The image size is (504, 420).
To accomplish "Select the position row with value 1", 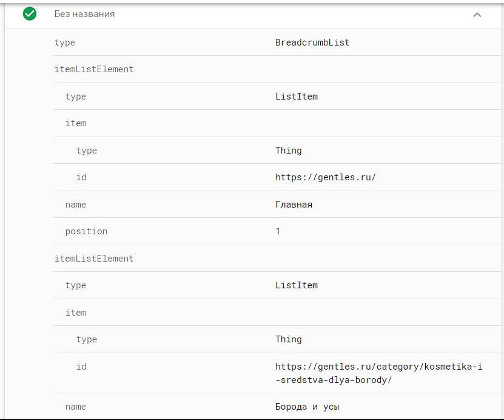I will point(277,232).
